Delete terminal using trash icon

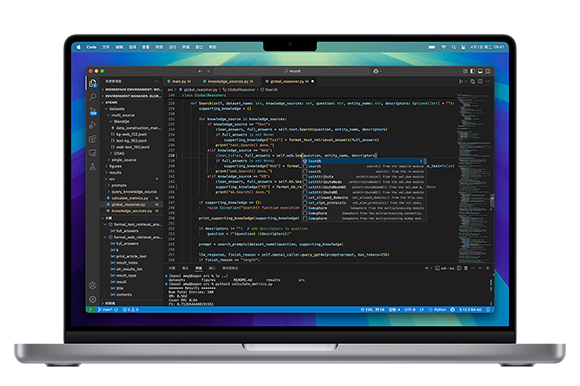[x=466, y=268]
